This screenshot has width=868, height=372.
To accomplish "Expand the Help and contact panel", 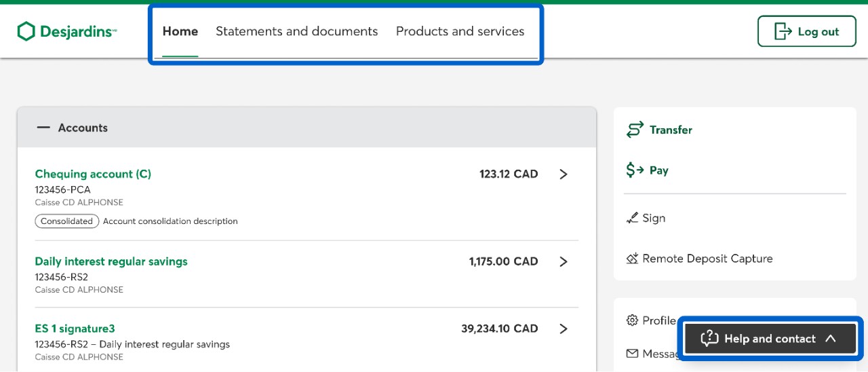I will pos(770,339).
